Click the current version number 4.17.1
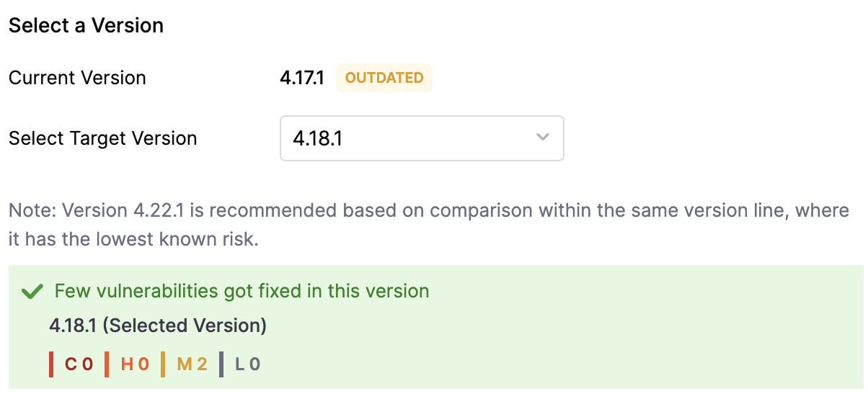868x399 pixels. (x=303, y=78)
